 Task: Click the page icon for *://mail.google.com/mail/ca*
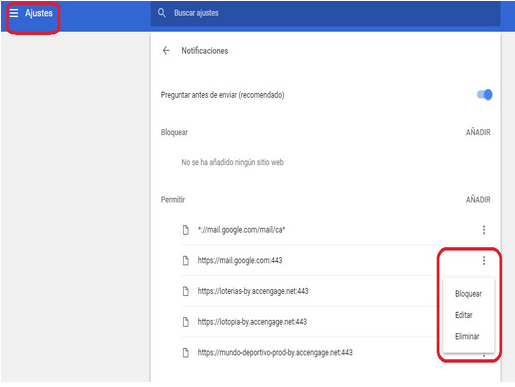(186, 230)
